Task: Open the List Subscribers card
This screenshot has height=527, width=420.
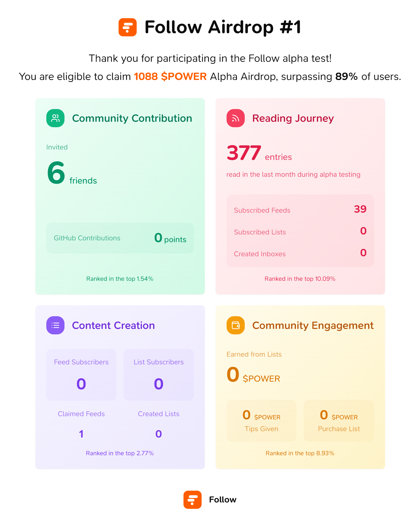Action: coord(158,375)
